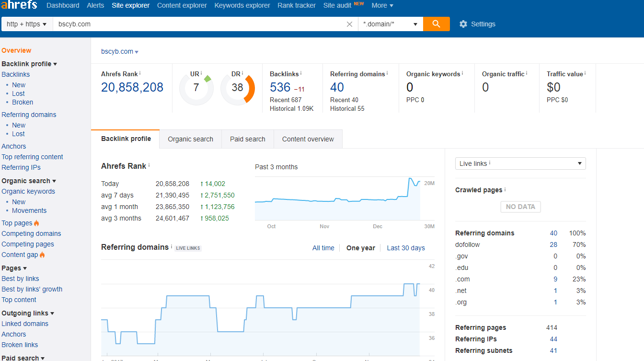
Task: Select One year chart range
Action: 361,248
